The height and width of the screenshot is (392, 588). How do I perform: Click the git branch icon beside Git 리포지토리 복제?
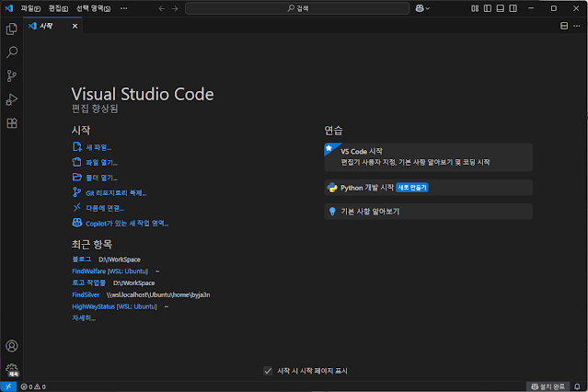(x=76, y=192)
